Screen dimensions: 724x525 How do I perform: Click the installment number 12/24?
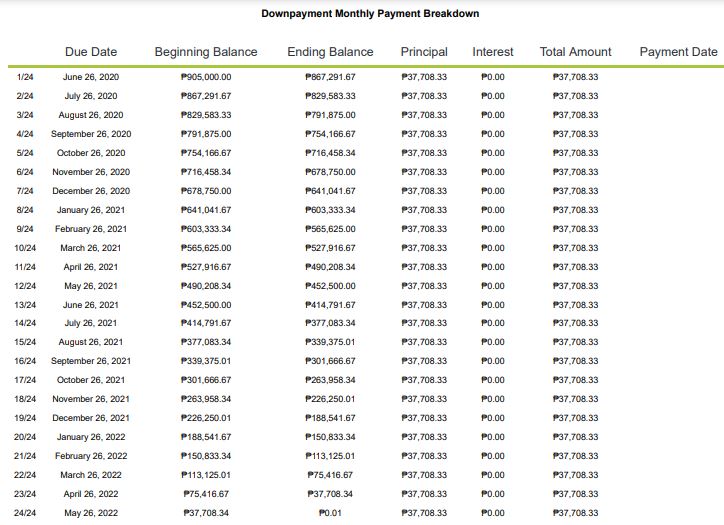coord(26,286)
